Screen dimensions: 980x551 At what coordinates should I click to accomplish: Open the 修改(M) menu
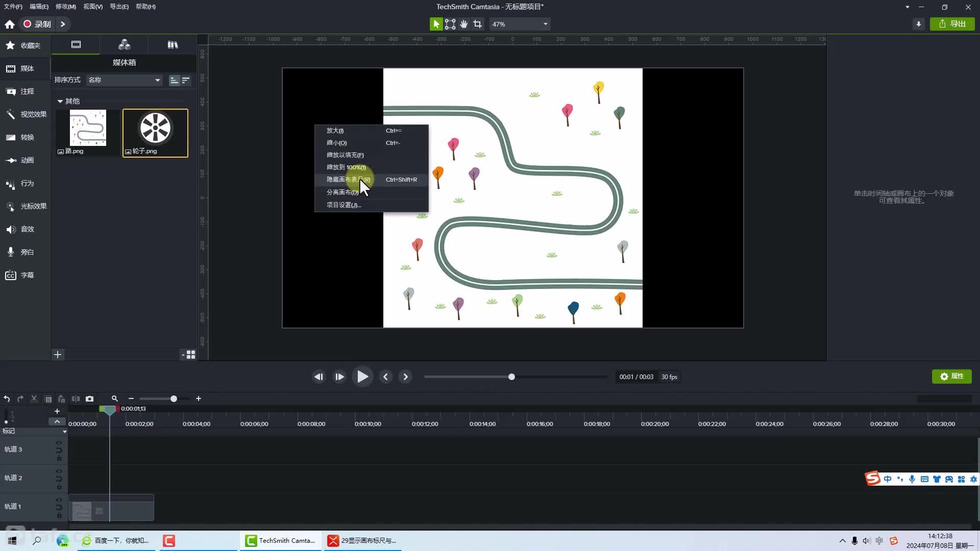pos(65,7)
